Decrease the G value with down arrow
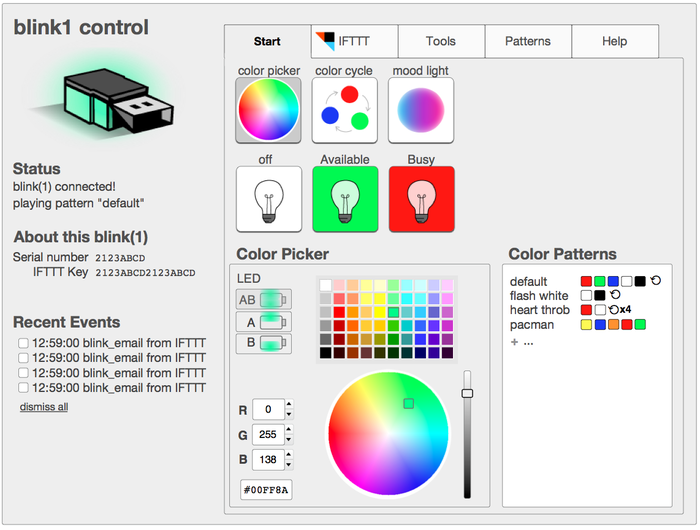Screen dimensions: 700x530 [x=289, y=439]
